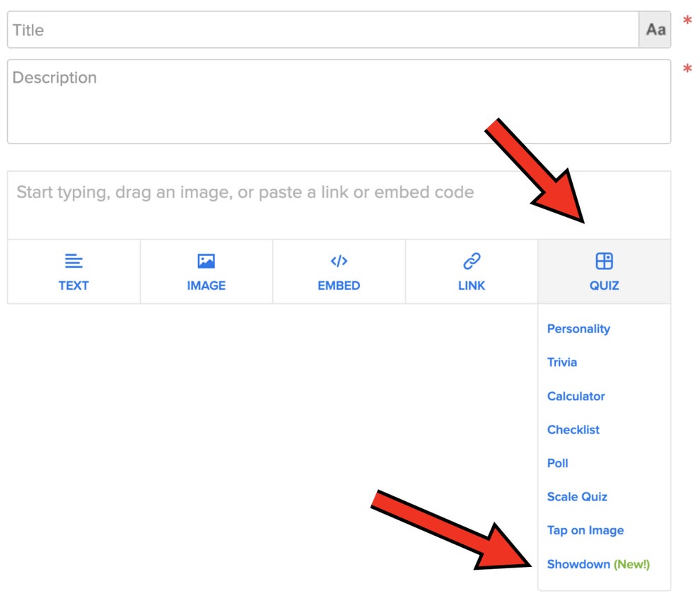Click the Image picture icon

pos(206,262)
